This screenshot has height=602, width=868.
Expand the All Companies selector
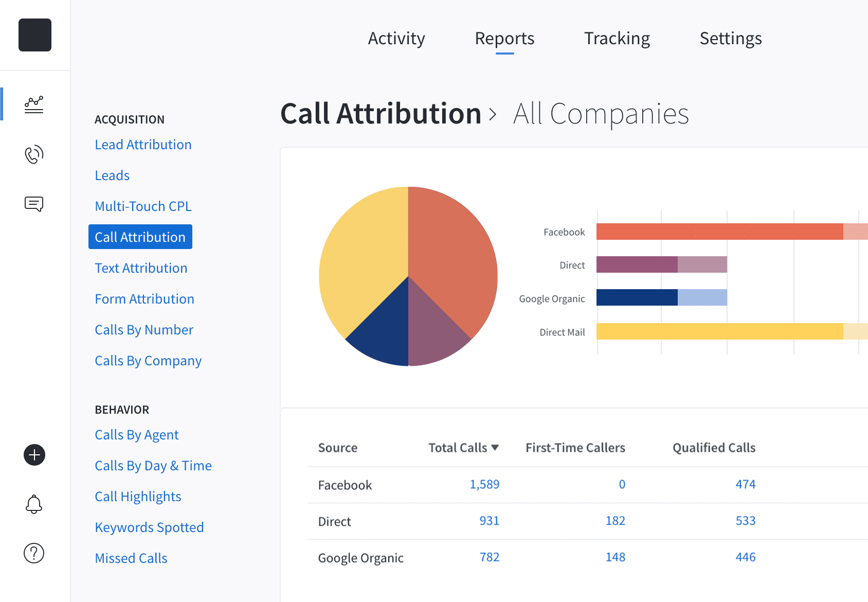pyautogui.click(x=601, y=114)
